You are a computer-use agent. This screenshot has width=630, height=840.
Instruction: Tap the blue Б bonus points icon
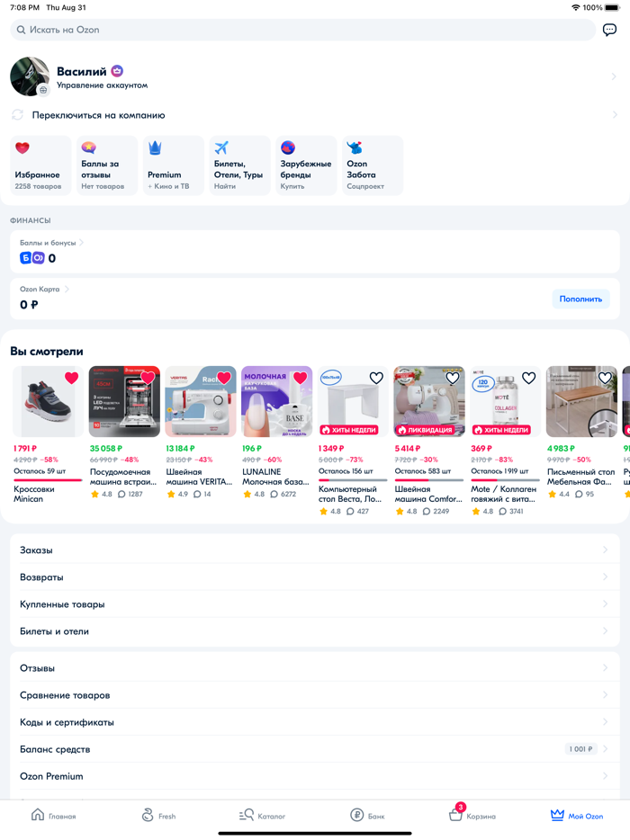[26, 258]
